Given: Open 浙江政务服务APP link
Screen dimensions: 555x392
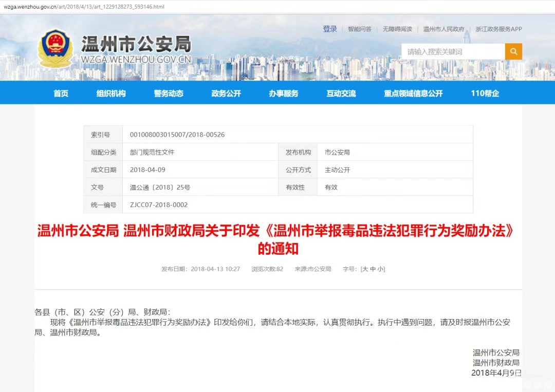Looking at the screenshot, I should pyautogui.click(x=498, y=29).
